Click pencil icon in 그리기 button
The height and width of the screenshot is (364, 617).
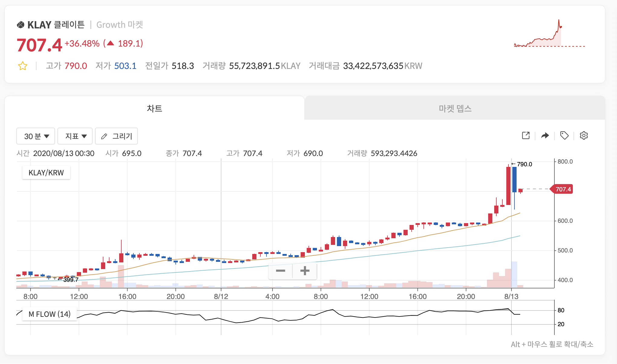point(104,136)
